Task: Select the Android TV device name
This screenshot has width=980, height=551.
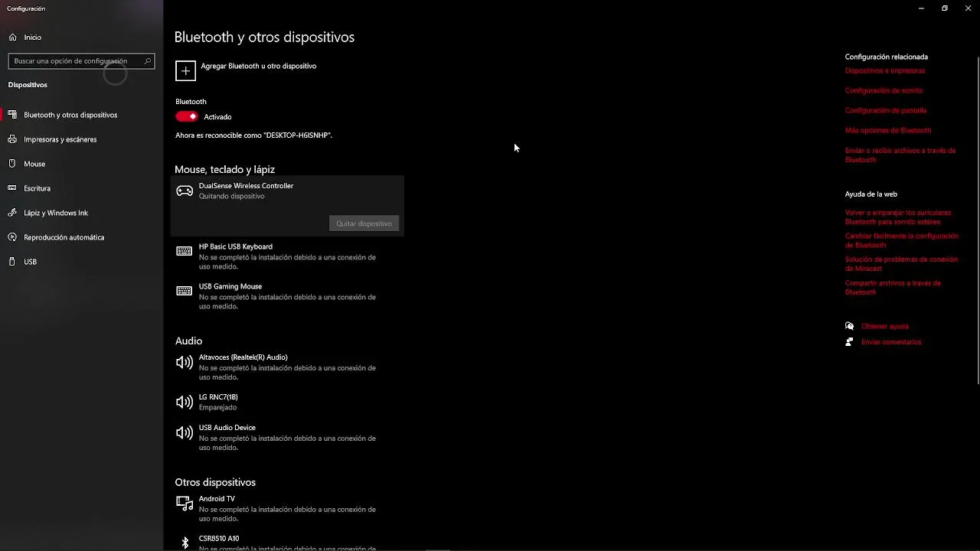Action: pos(217,499)
